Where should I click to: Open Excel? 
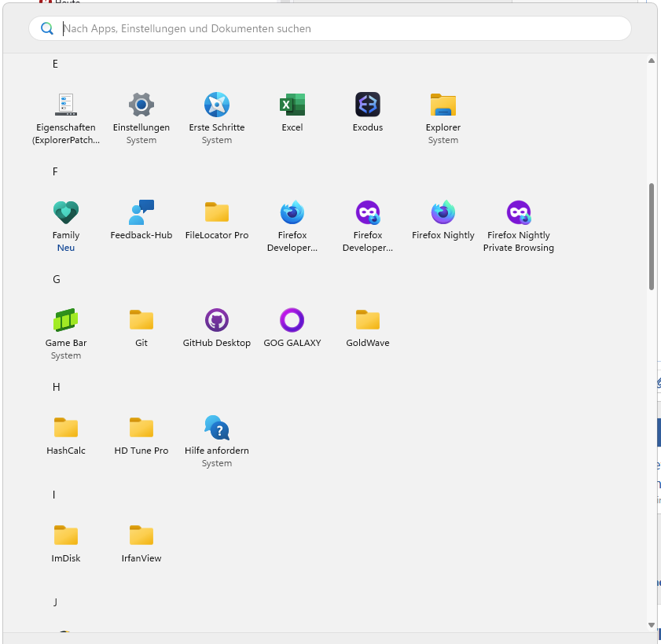pyautogui.click(x=292, y=112)
